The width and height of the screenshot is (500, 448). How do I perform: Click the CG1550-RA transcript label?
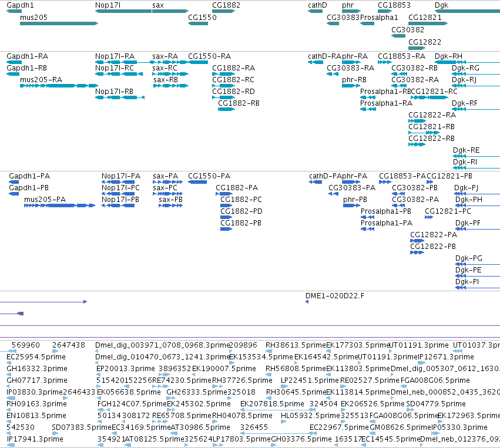[210, 56]
